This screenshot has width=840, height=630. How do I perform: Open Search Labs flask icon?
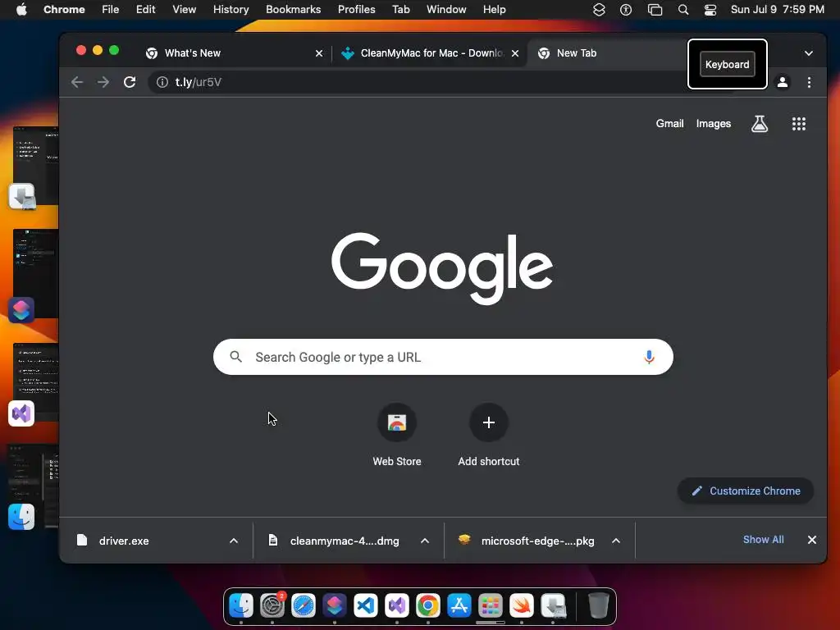tap(759, 124)
